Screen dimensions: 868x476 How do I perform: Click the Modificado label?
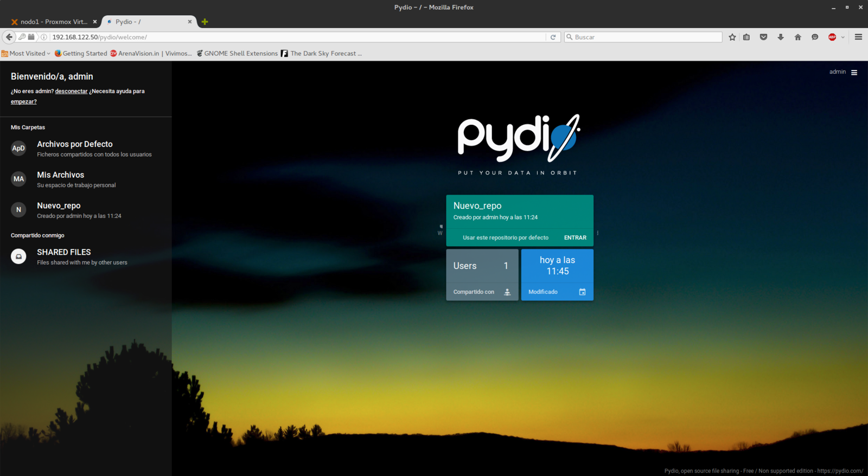coord(543,292)
